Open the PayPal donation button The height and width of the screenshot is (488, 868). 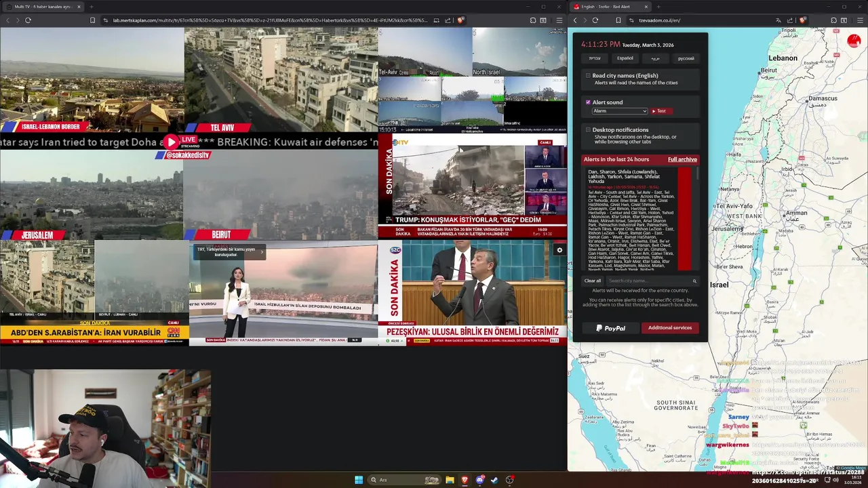coord(610,328)
